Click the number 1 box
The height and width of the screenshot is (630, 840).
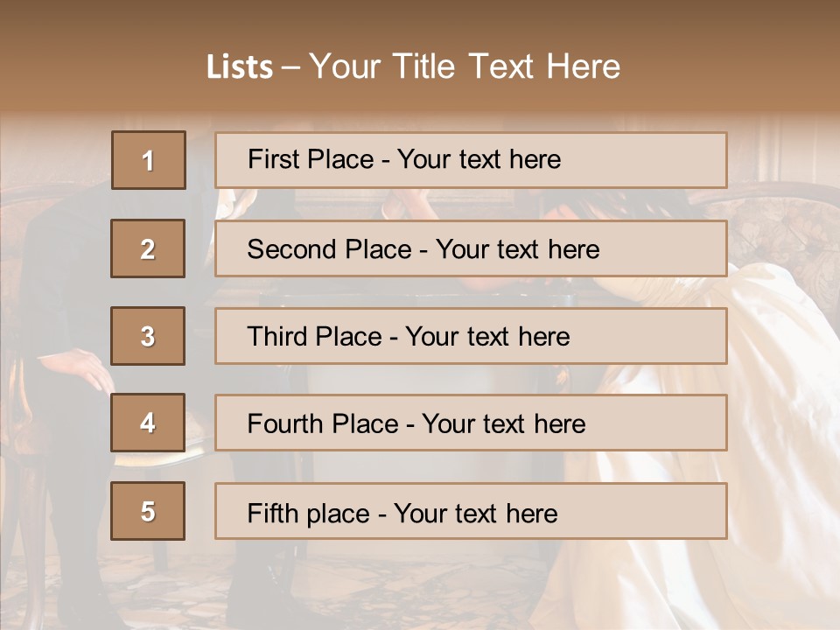(149, 160)
